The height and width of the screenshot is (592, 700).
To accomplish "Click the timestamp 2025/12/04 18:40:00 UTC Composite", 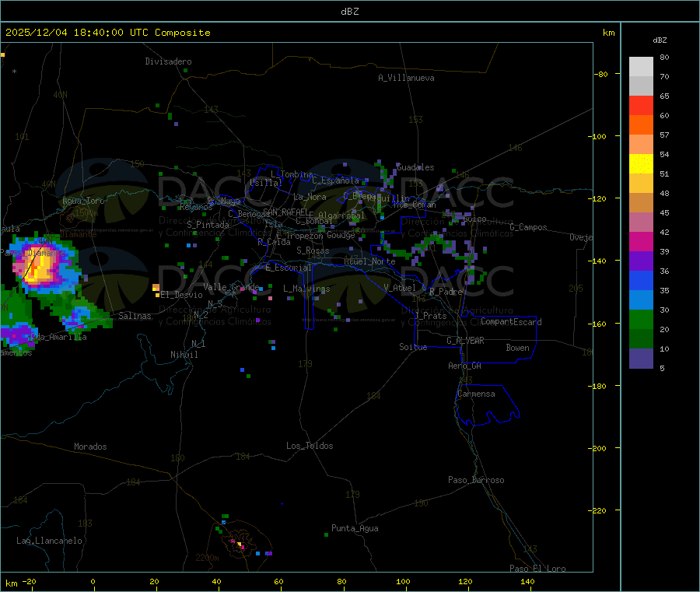I will coord(107,33).
